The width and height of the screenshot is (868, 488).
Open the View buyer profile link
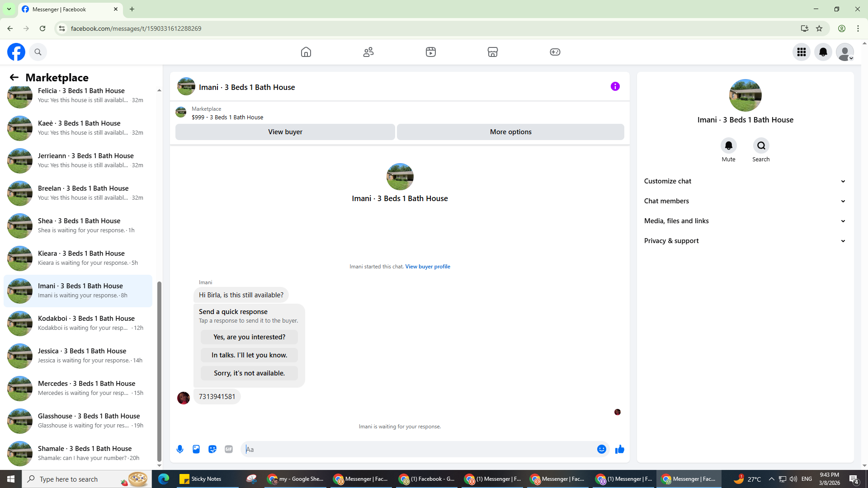427,267
